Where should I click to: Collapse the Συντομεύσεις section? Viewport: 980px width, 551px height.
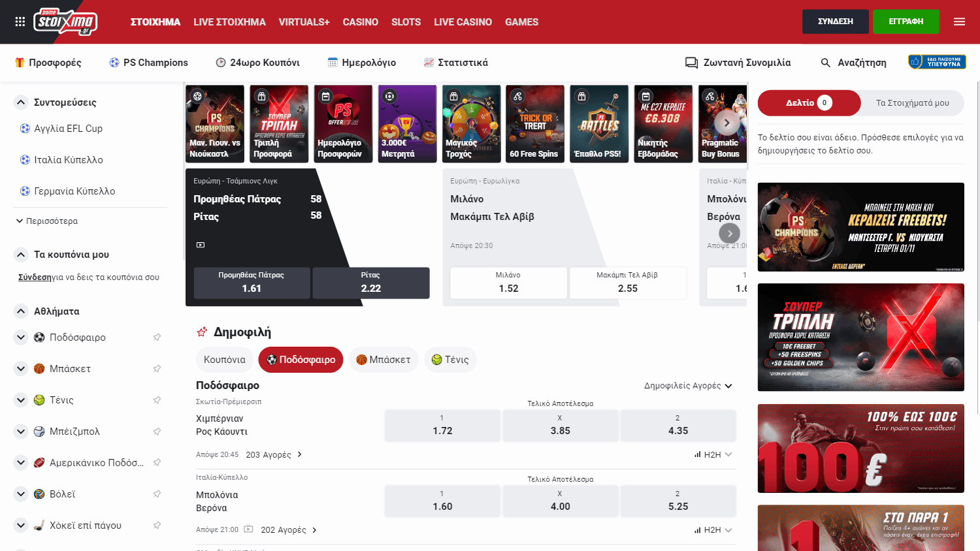tap(21, 102)
